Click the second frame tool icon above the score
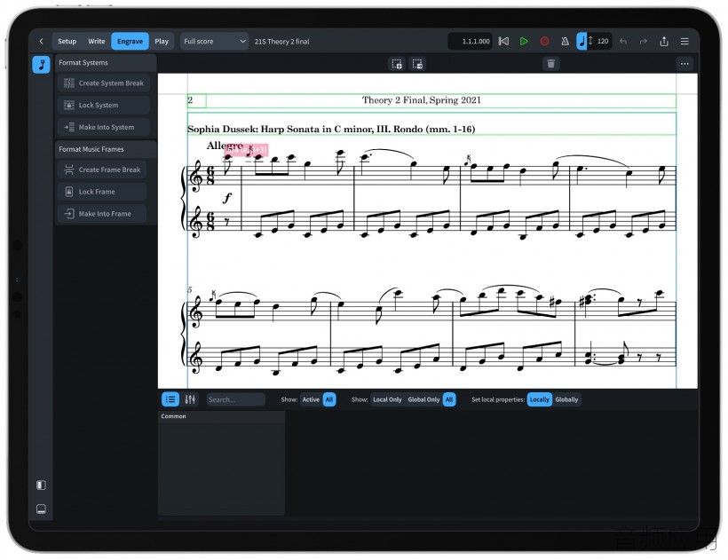The image size is (728, 560). (x=417, y=64)
